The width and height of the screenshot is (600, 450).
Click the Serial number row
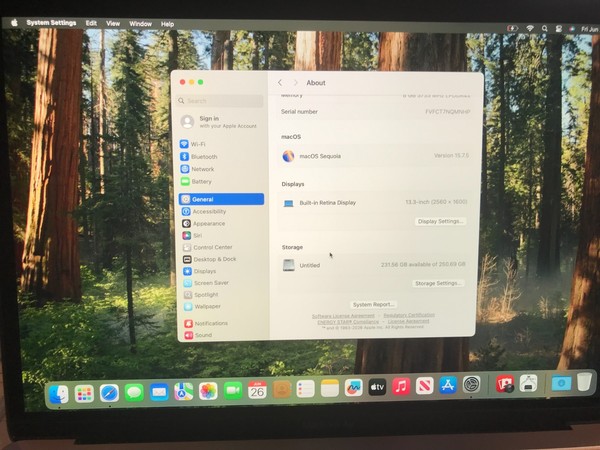tap(375, 112)
